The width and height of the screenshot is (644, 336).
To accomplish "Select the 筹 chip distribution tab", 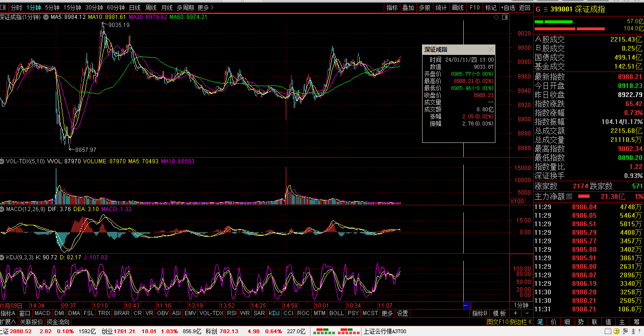I will pyautogui.click(x=636, y=322).
